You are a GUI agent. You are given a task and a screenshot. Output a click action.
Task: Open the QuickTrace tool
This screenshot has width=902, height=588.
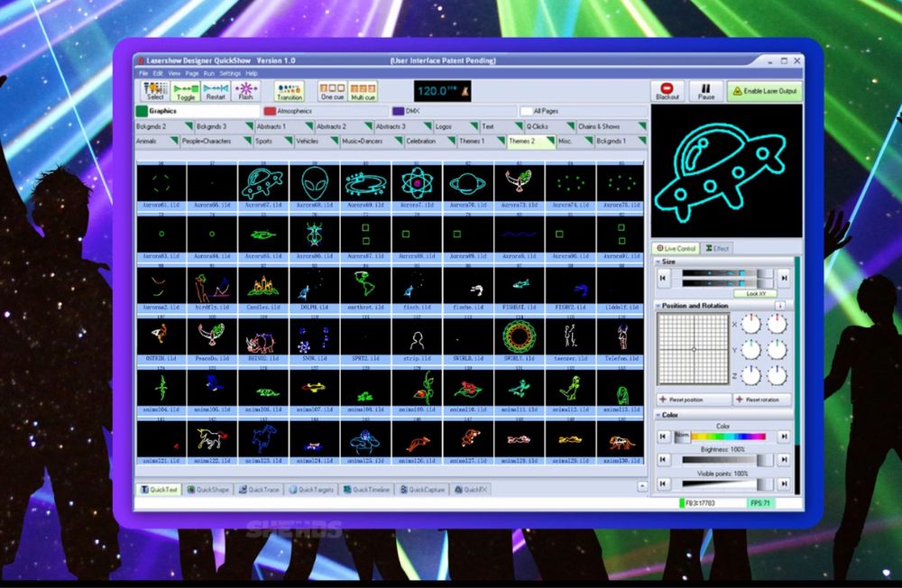click(x=259, y=490)
